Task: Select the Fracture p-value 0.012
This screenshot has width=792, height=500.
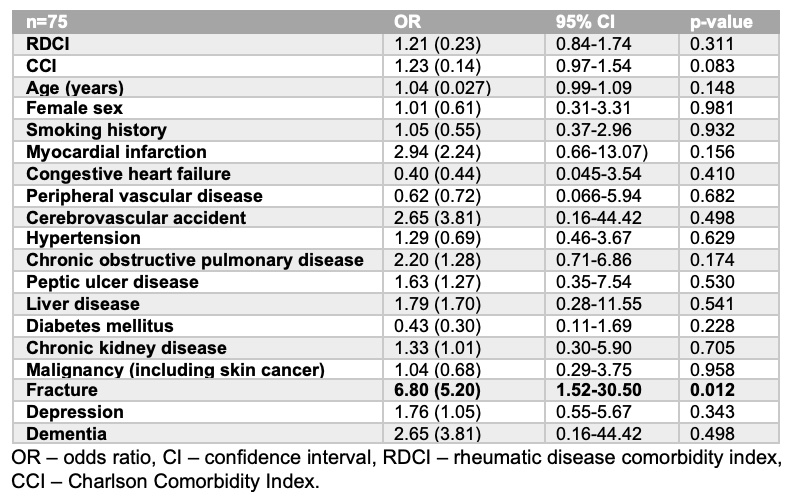Action: tap(711, 391)
